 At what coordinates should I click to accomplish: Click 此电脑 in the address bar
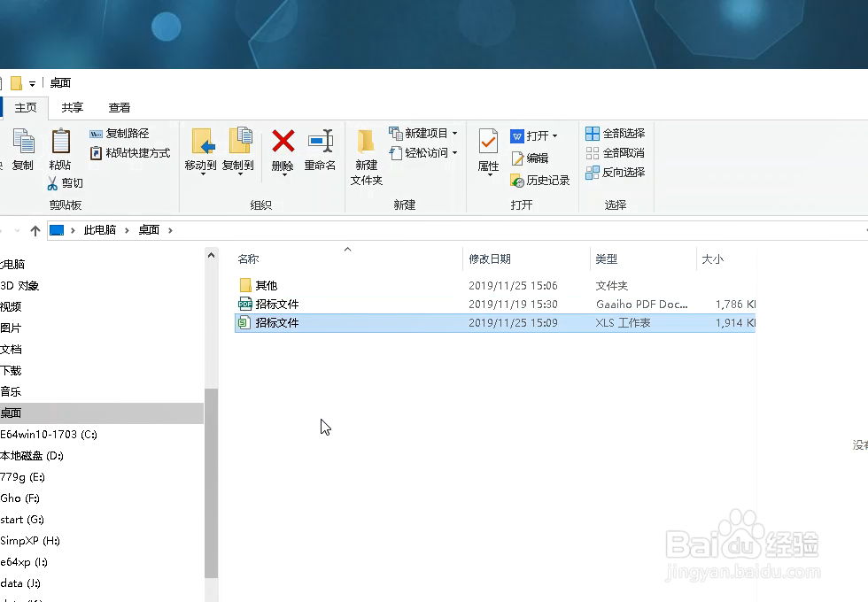click(x=99, y=230)
